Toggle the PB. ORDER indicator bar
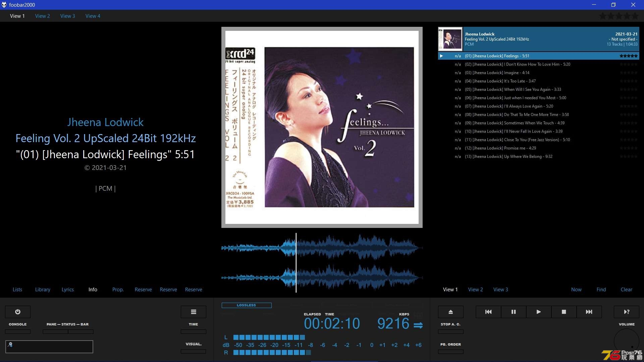This screenshot has height=362, width=644. point(451,352)
